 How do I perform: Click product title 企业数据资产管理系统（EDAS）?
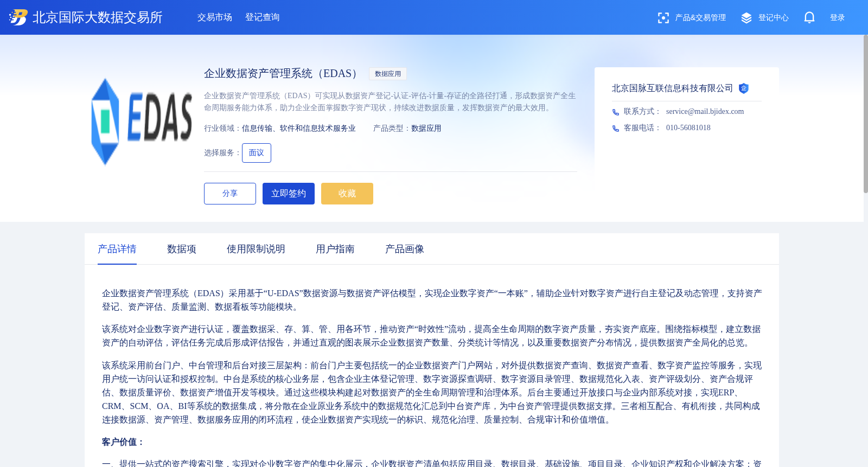tap(283, 74)
